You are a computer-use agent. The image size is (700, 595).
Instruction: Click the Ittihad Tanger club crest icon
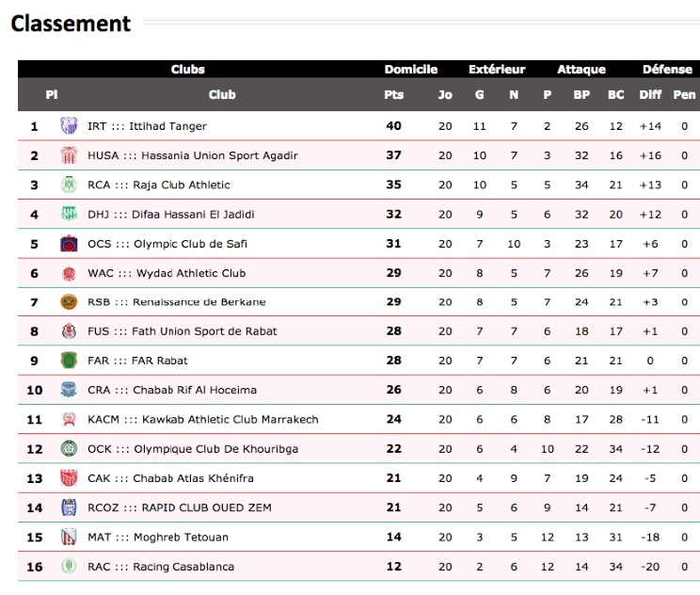coord(69,125)
